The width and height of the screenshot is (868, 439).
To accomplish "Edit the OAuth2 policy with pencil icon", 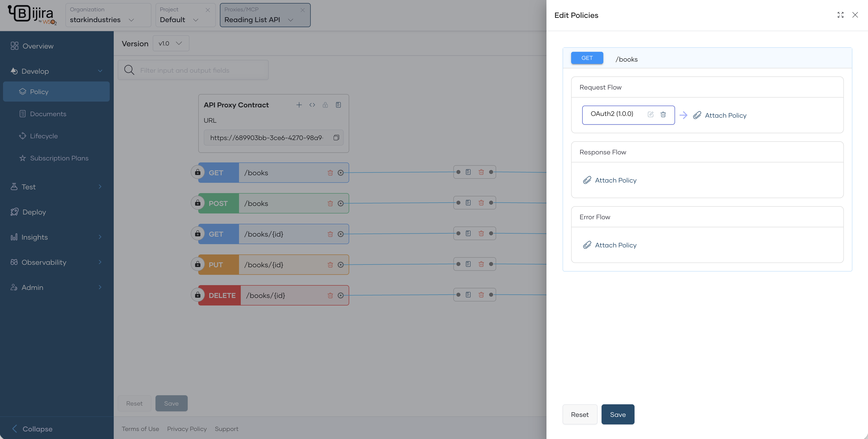I will tap(650, 114).
